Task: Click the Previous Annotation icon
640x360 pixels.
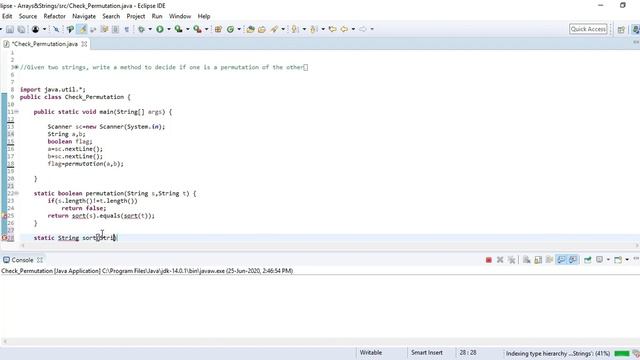Action: point(313,29)
